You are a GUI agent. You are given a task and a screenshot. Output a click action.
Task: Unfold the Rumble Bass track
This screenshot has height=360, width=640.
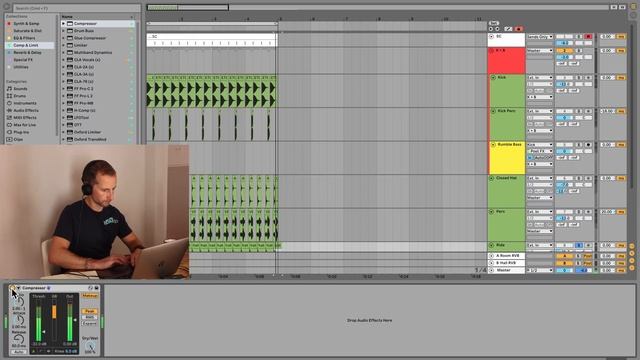coord(493,144)
